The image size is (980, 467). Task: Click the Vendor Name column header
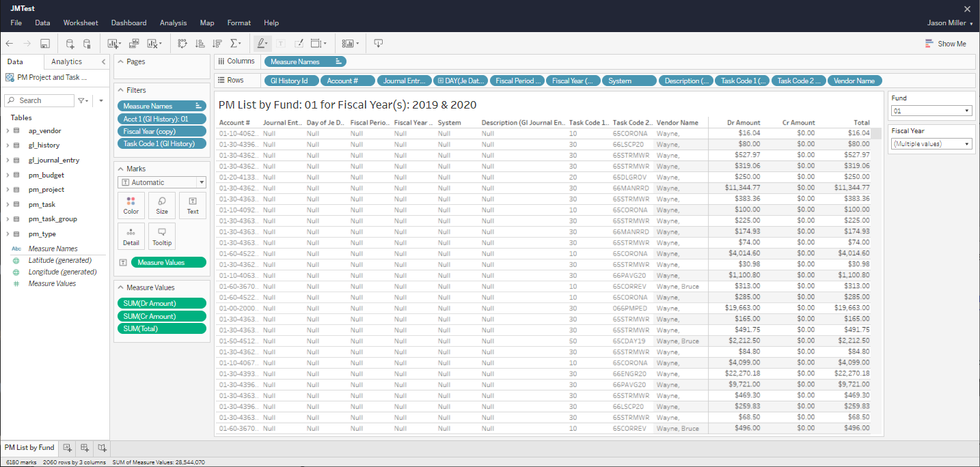coord(678,123)
